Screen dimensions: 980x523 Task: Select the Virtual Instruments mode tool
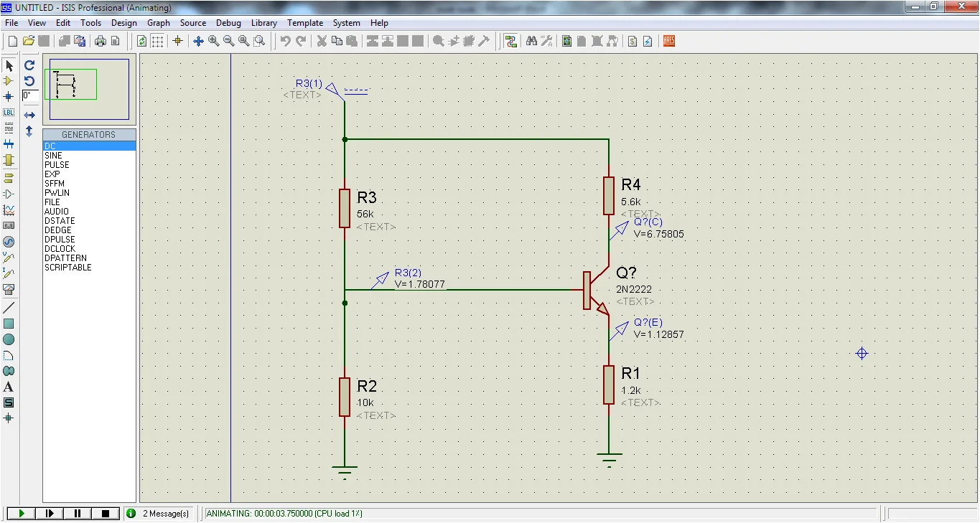(9, 289)
